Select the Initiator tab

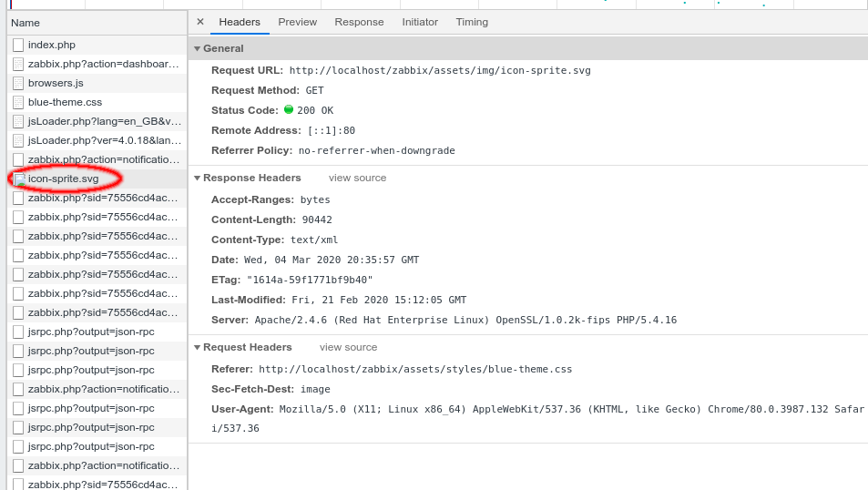coord(420,22)
